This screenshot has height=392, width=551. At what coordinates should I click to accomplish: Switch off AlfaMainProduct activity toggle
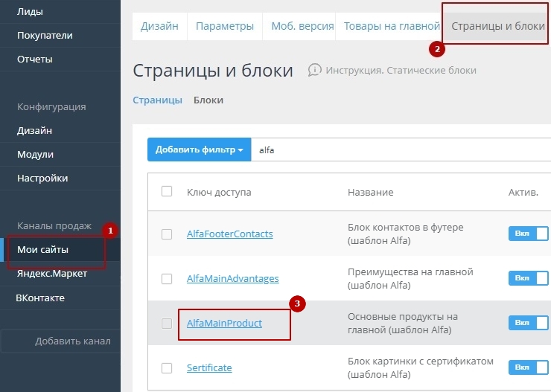coord(528,323)
